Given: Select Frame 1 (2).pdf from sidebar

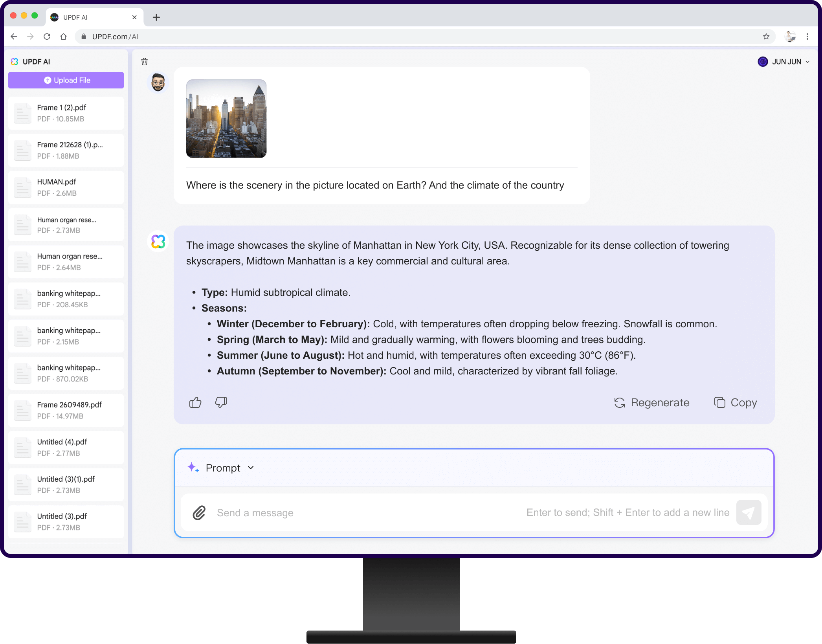Looking at the screenshot, I should [x=66, y=113].
